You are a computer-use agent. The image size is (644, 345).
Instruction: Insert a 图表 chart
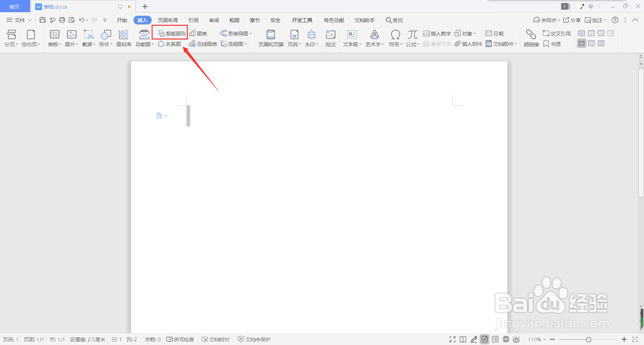point(198,33)
